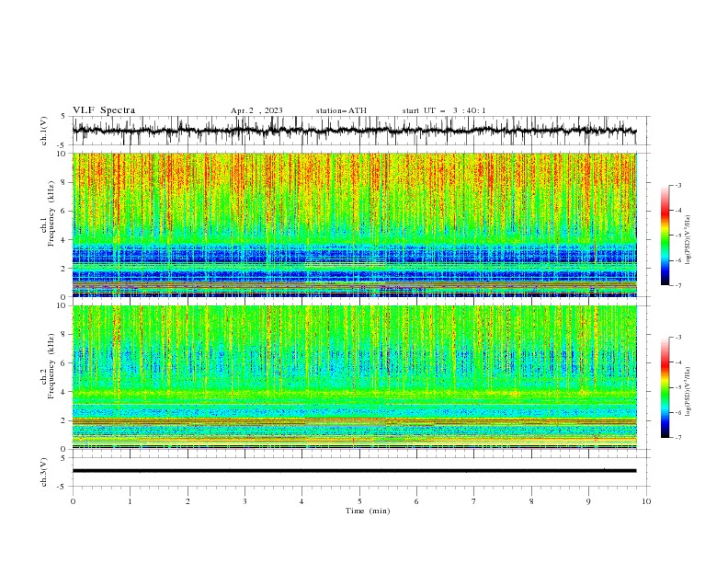Click the red 2 kHz line in ch.2 spectrogram

(x=354, y=420)
